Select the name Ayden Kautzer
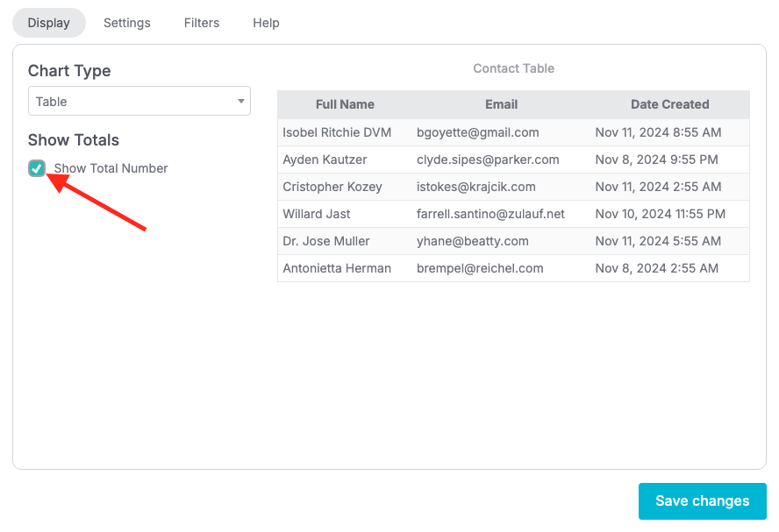The height and width of the screenshot is (532, 779). click(325, 160)
